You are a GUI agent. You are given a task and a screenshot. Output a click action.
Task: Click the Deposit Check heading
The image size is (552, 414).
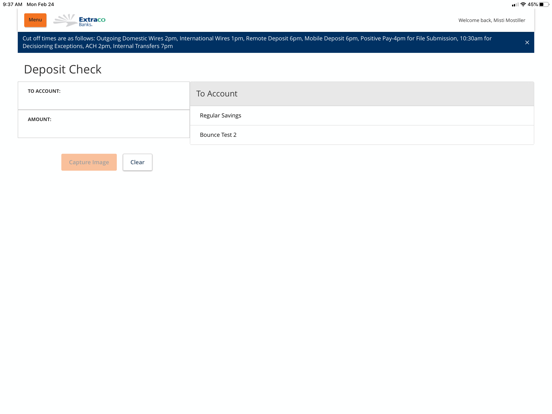click(x=63, y=69)
